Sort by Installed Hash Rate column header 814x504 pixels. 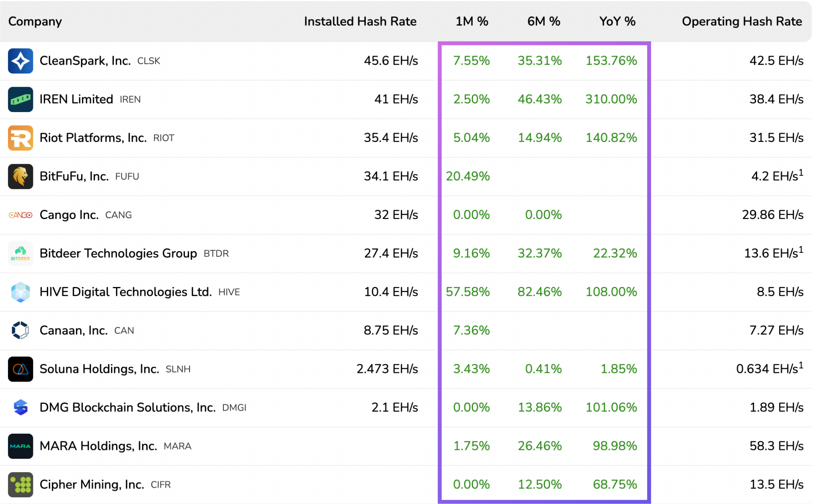pyautogui.click(x=360, y=21)
